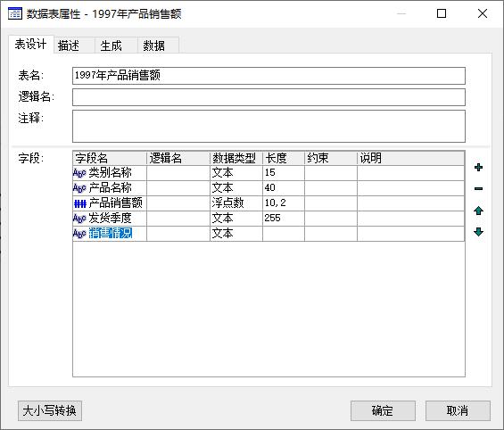Click the minus icon to remove field
The height and width of the screenshot is (430, 504).
pyautogui.click(x=478, y=188)
